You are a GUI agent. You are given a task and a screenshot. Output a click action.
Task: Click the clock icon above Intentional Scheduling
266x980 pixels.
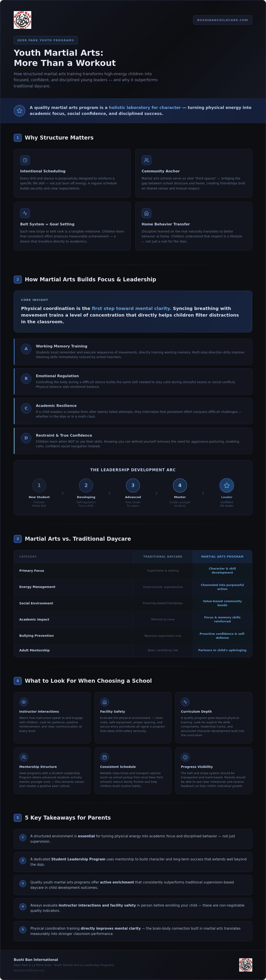[x=25, y=160]
